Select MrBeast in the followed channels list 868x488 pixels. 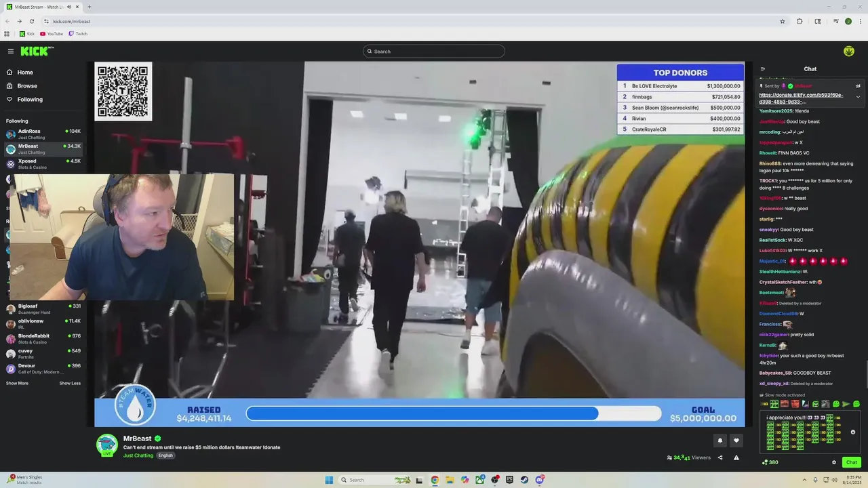[43, 148]
